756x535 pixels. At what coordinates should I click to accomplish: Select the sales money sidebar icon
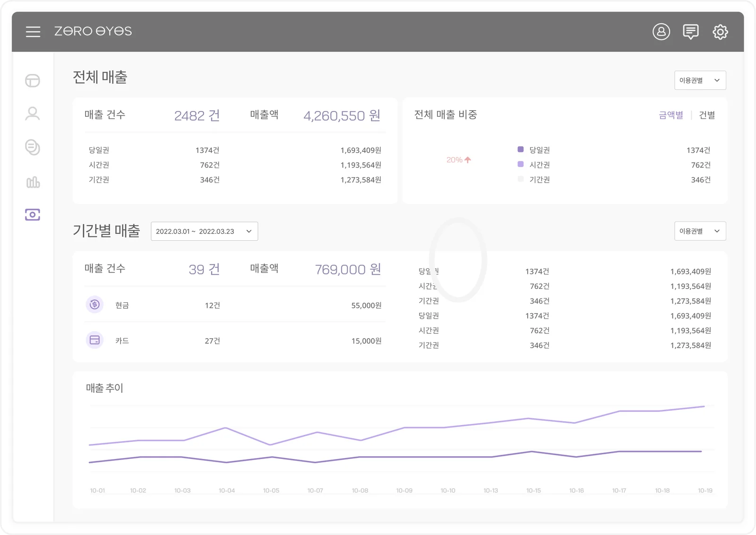(x=33, y=215)
